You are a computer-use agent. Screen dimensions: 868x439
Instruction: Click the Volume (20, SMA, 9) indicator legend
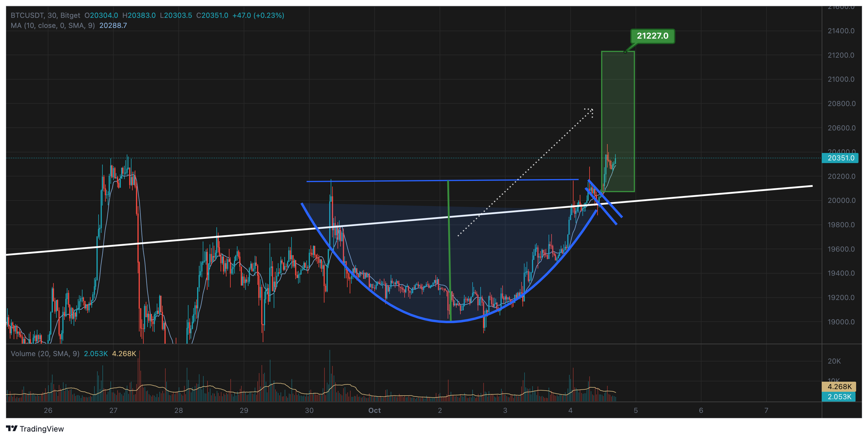(45, 353)
